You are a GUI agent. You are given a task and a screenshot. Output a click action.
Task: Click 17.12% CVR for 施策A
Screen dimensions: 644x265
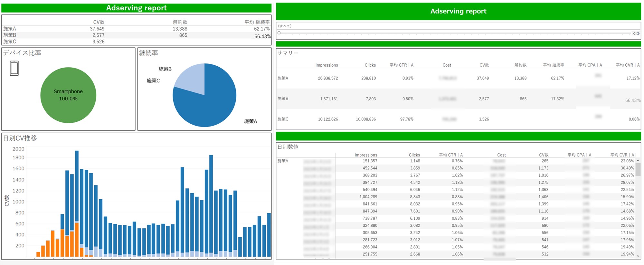(x=633, y=78)
